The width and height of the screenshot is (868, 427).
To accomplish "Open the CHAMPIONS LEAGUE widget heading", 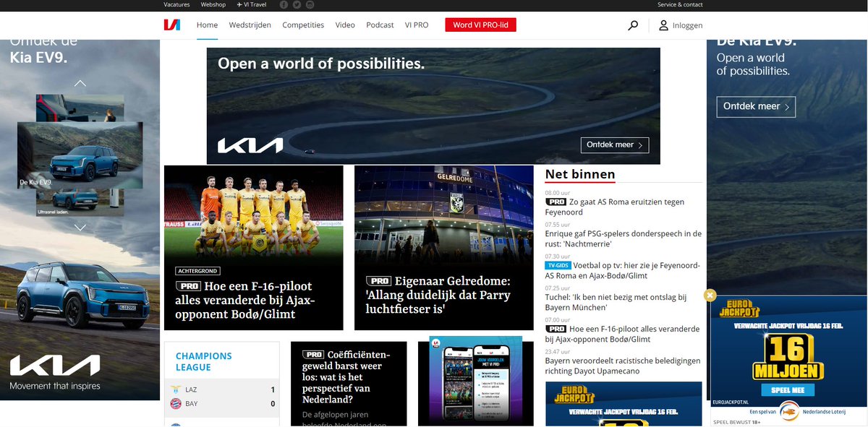I will 204,361.
